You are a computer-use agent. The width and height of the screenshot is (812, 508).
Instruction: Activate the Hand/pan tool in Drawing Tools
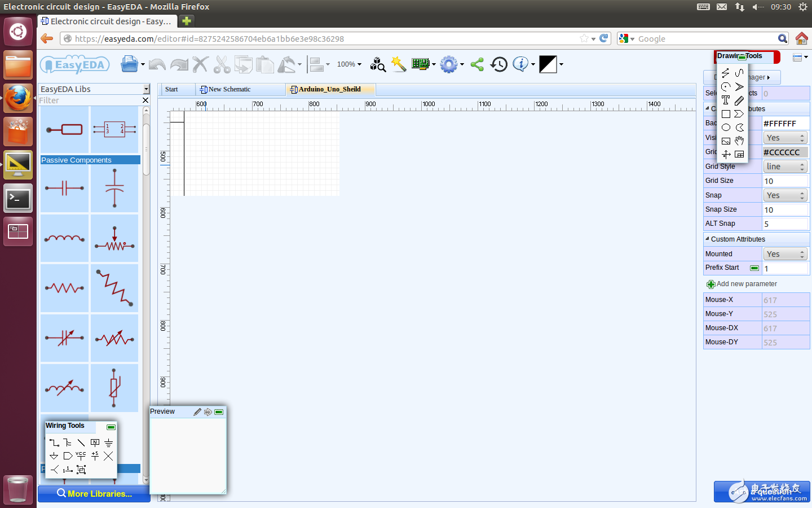tap(739, 141)
